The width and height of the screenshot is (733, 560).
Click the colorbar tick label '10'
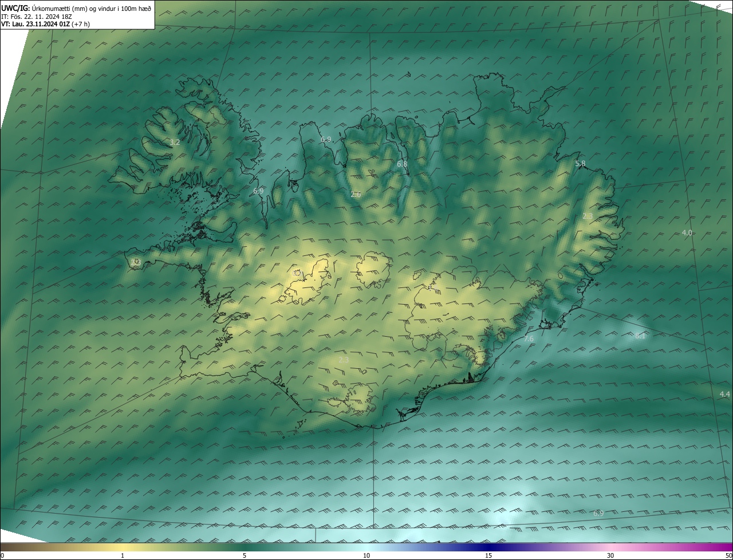click(366, 555)
